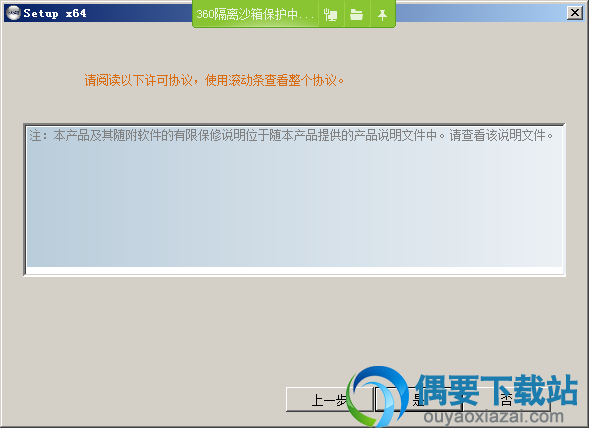Screen dimensions: 589x428
Task: Click the sandbox monitor icon in green bar
Action: coord(331,15)
